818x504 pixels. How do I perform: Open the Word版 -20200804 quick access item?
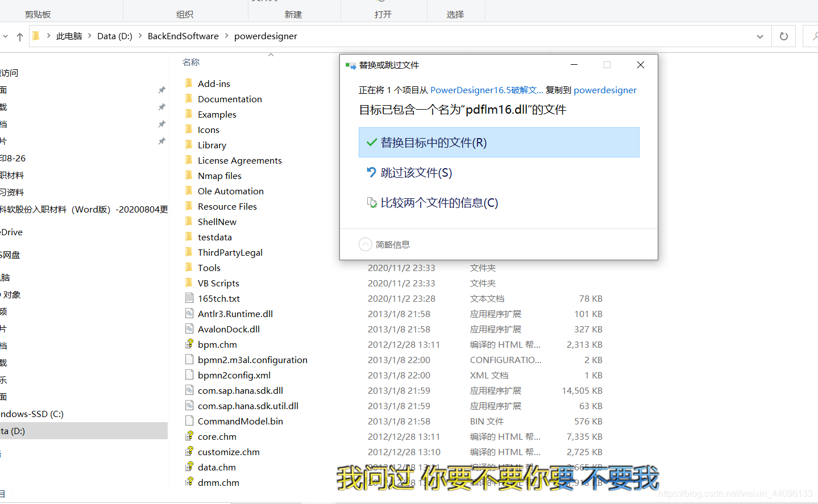(84, 209)
